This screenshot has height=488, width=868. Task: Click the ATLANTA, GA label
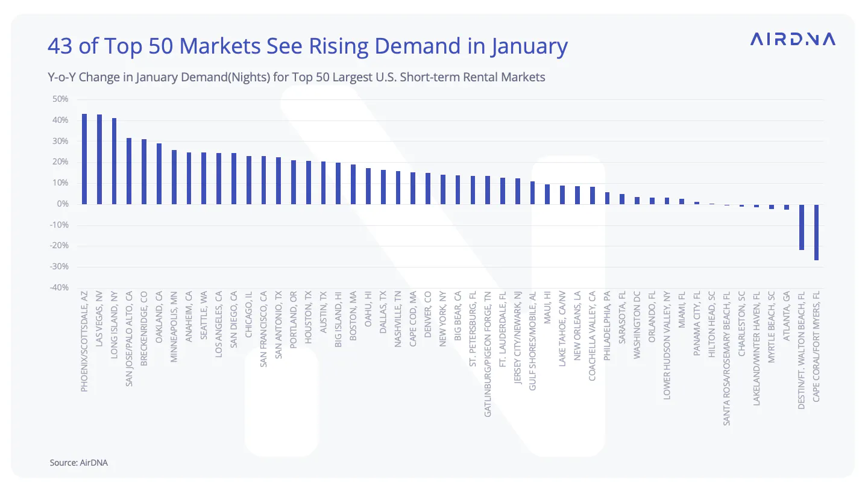coord(787,316)
